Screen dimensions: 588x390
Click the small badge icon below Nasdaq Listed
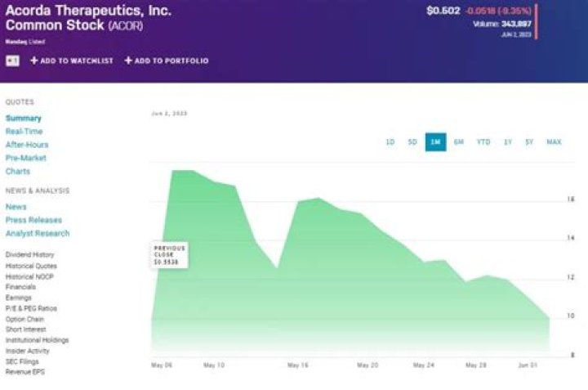[x=12, y=61]
